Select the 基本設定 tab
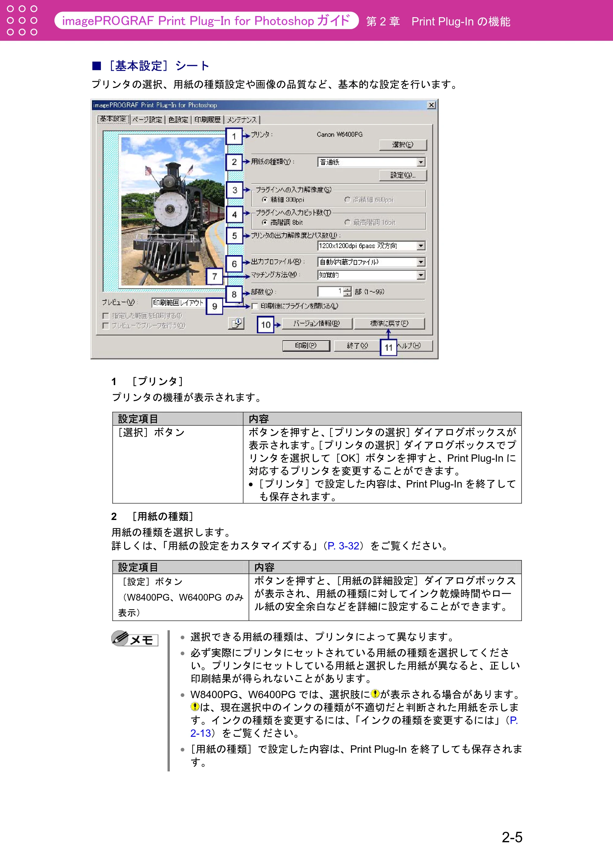 point(113,119)
